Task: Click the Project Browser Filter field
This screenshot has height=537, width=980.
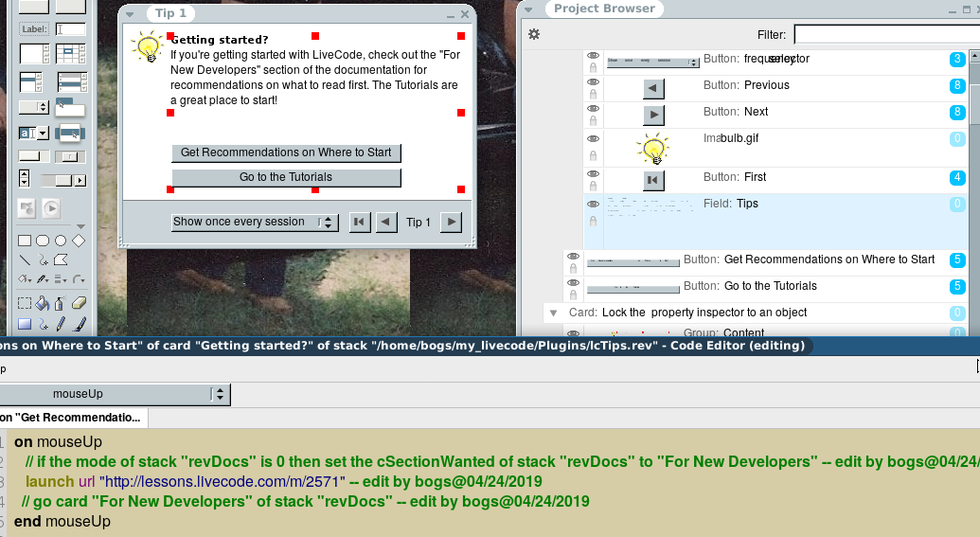Action: 887,34
